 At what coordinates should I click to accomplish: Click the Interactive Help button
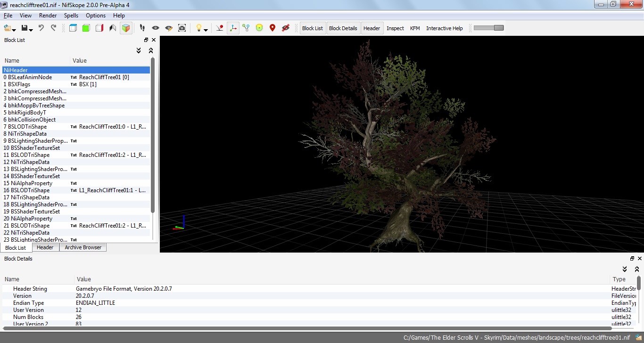444,28
